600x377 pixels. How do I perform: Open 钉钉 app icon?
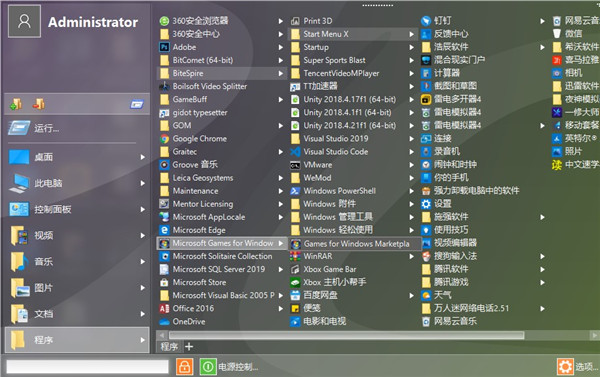[426, 21]
